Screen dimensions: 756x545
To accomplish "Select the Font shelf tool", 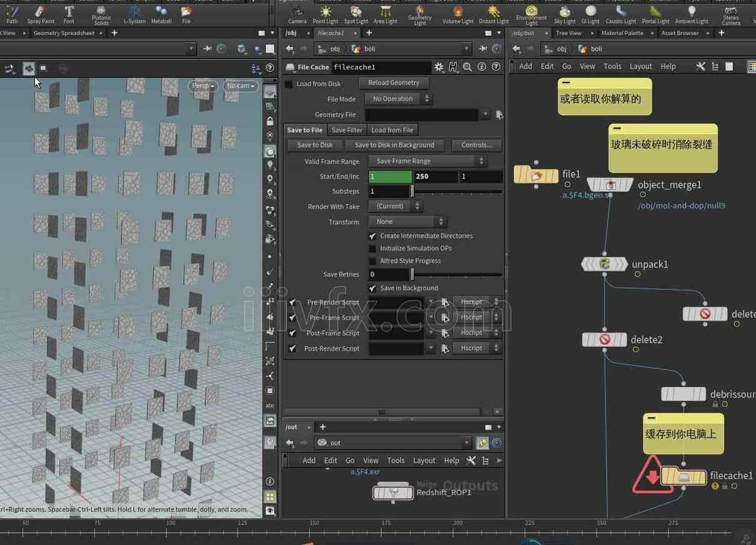I will coord(69,14).
